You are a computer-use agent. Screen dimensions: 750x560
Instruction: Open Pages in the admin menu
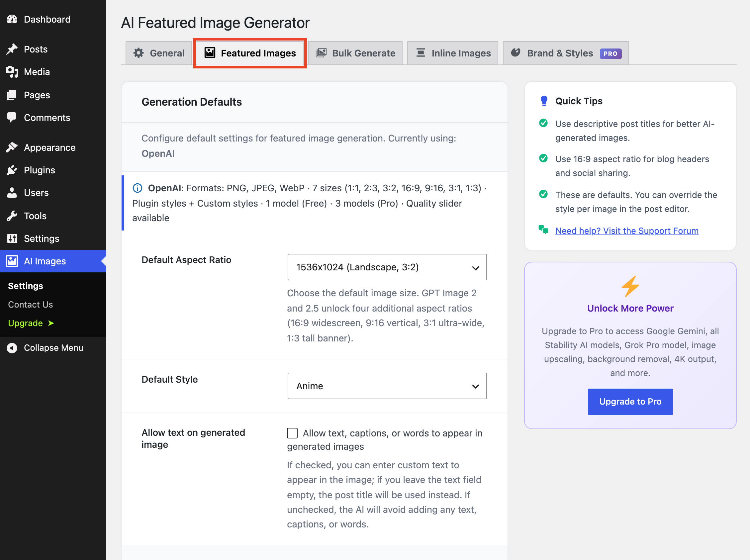[x=53, y=95]
